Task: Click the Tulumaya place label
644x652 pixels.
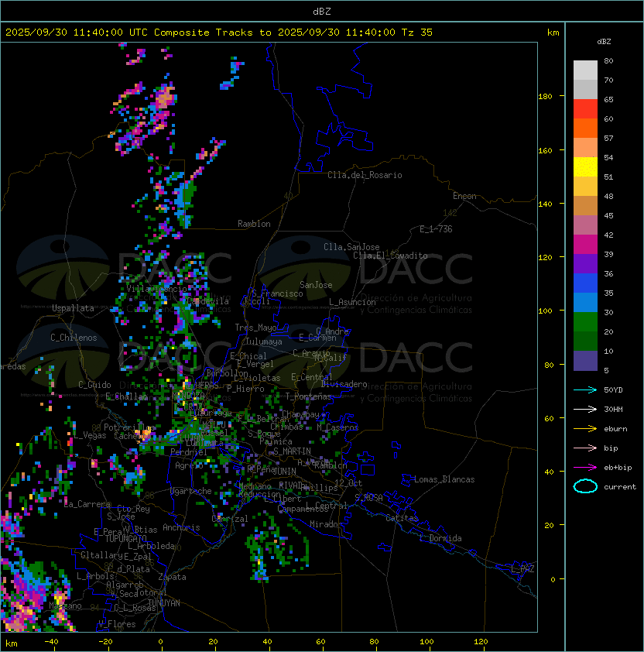Action: [x=264, y=341]
